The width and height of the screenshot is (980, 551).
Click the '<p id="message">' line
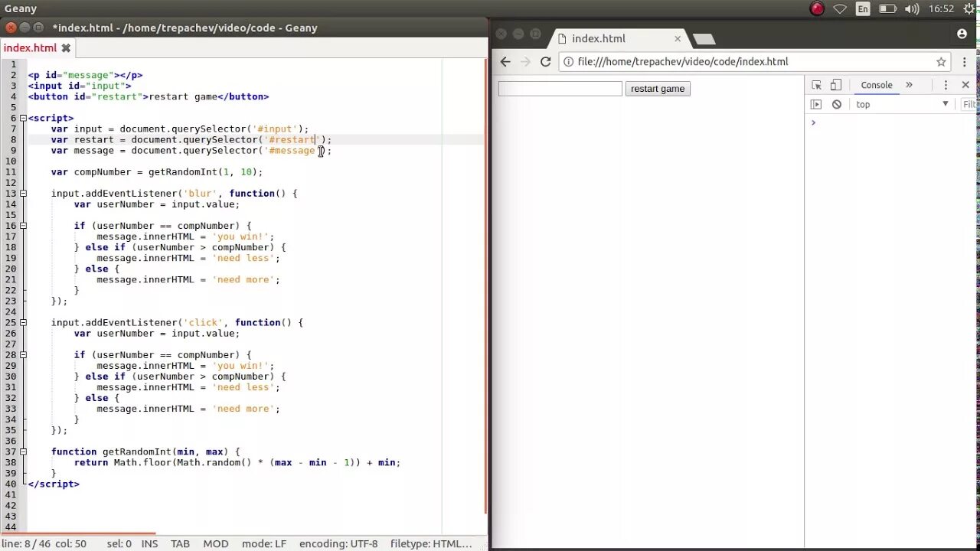[x=85, y=75]
